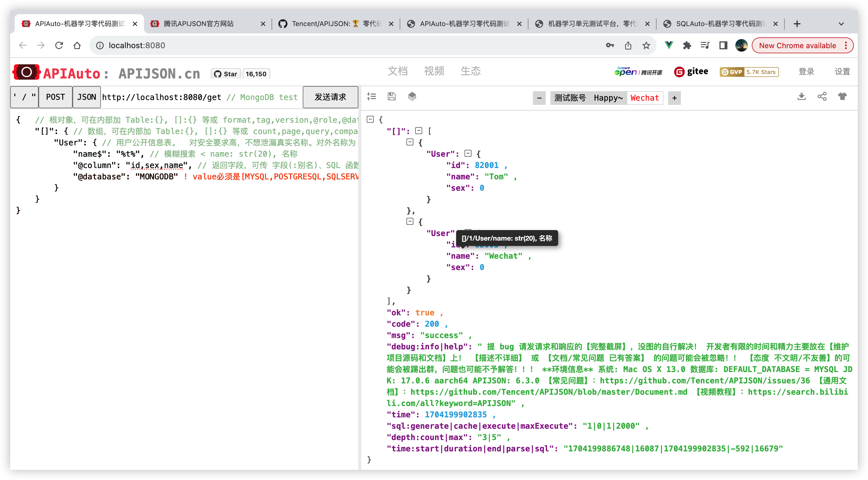Click the layers stack icon

click(x=412, y=97)
